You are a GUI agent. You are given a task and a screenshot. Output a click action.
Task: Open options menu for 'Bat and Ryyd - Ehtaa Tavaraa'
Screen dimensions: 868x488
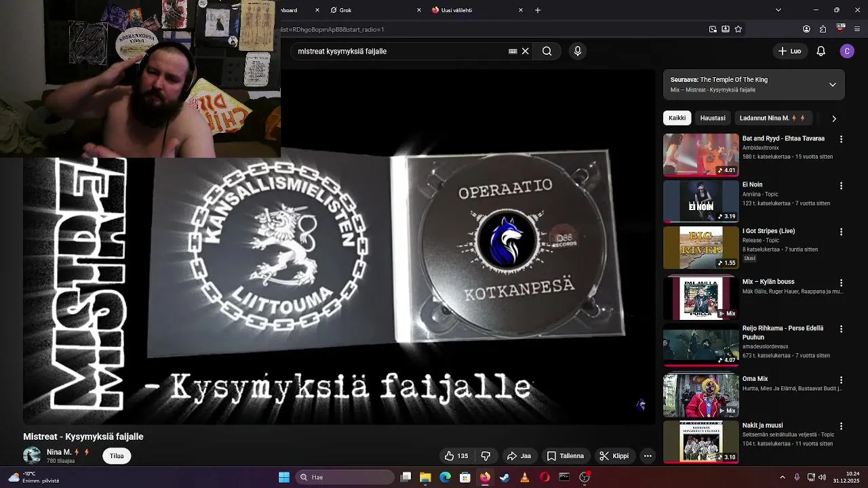pyautogui.click(x=841, y=139)
